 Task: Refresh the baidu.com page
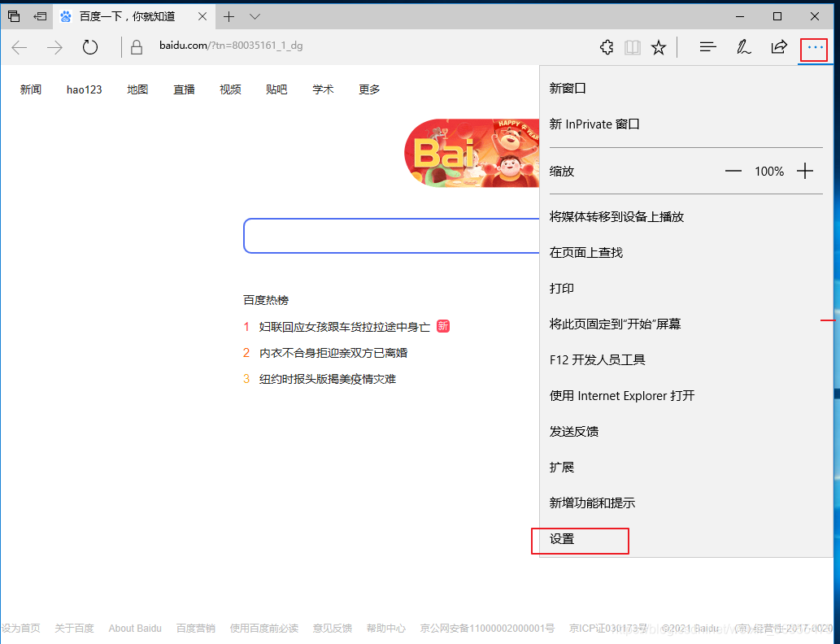[89, 47]
